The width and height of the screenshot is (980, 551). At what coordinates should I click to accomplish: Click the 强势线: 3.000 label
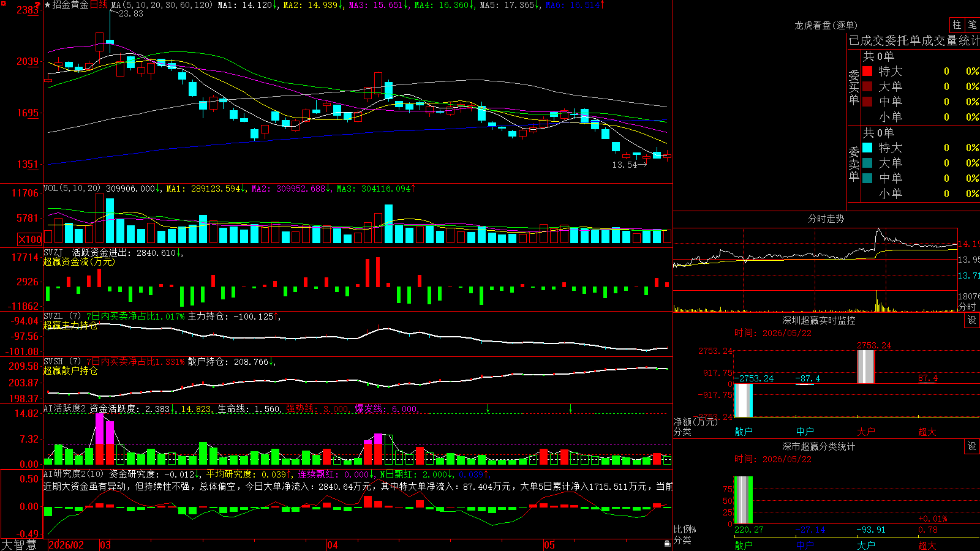tap(318, 409)
